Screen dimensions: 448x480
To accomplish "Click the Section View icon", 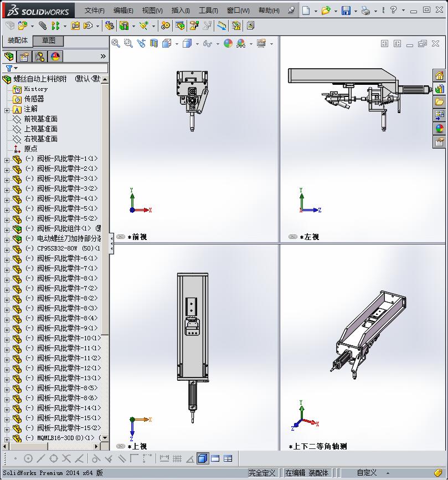I will [154, 43].
